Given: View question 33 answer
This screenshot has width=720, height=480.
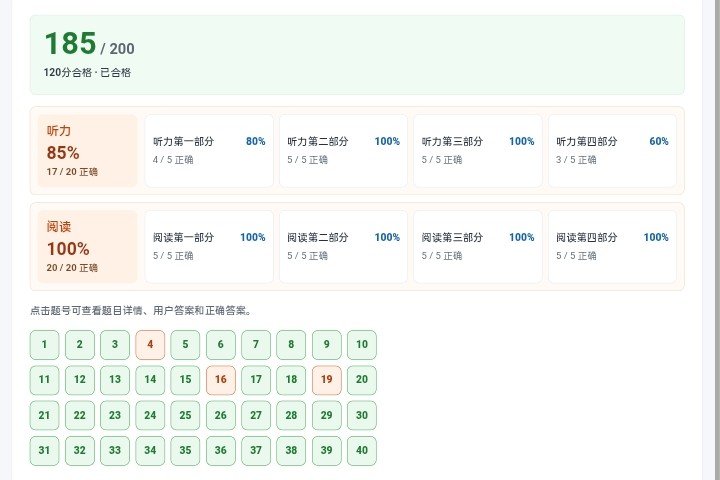Looking at the screenshot, I should point(115,451).
